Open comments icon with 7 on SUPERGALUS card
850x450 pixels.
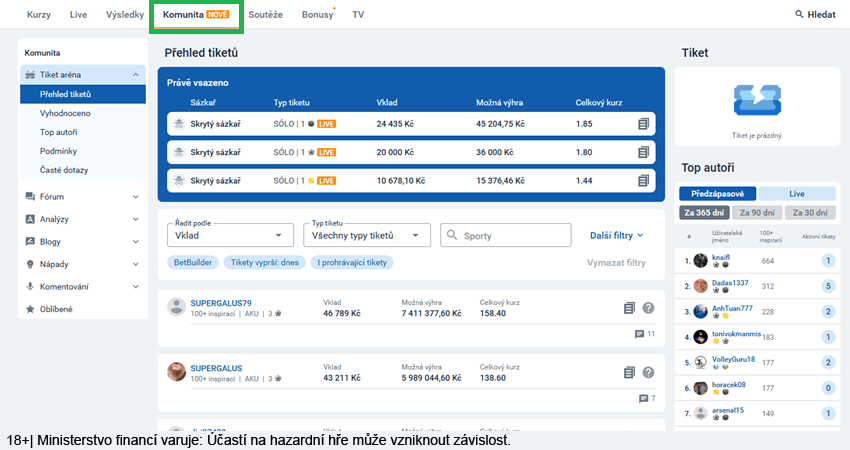tap(643, 398)
